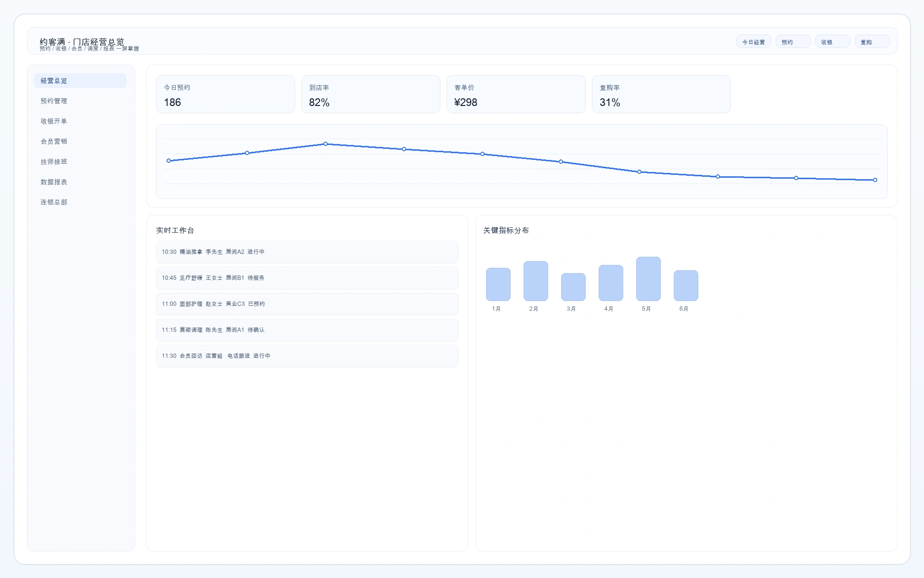Click the 复购 button at top right
Viewport: 924px width, 578px height.
[872, 42]
